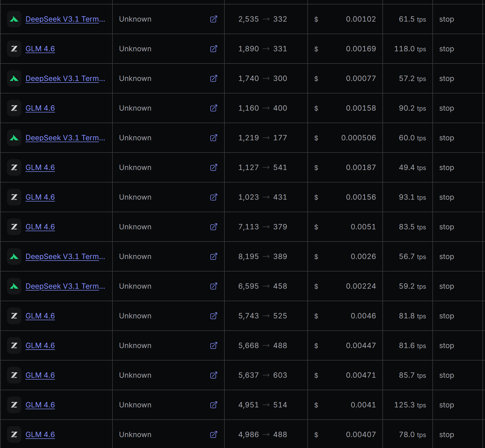Select the '61.5 tps' speed value
Image resolution: width=485 pixels, height=448 pixels.
pos(412,19)
